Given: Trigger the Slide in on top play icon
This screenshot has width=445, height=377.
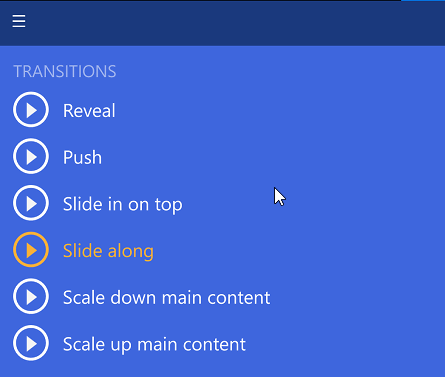Looking at the screenshot, I should [31, 203].
